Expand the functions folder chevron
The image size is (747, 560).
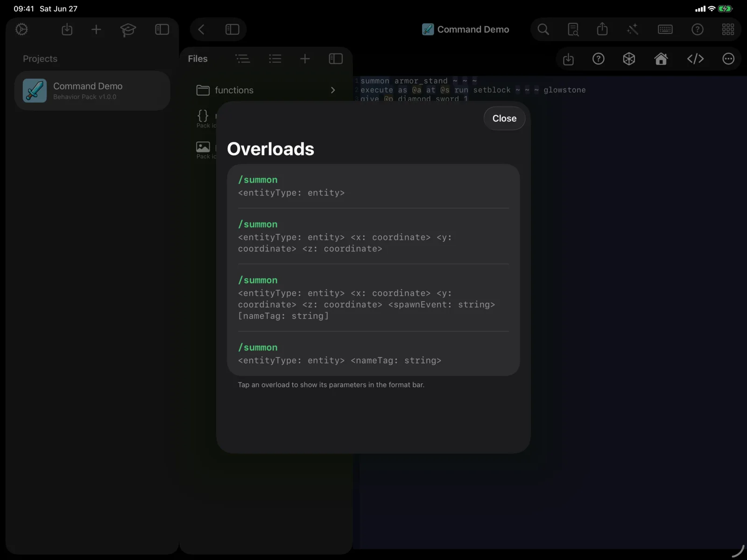[333, 90]
